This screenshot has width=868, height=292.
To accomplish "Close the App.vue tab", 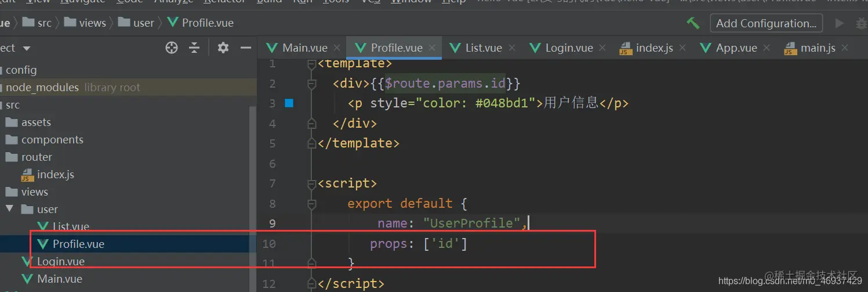I will coord(767,48).
